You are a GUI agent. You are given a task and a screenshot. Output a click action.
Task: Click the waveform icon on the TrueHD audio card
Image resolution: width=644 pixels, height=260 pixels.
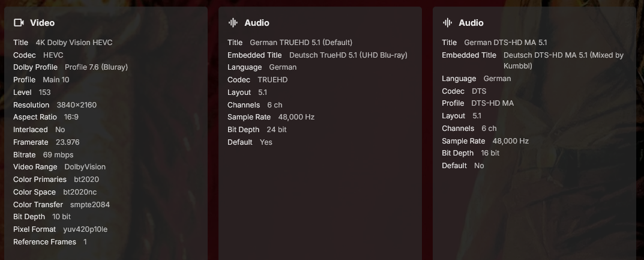tap(233, 23)
